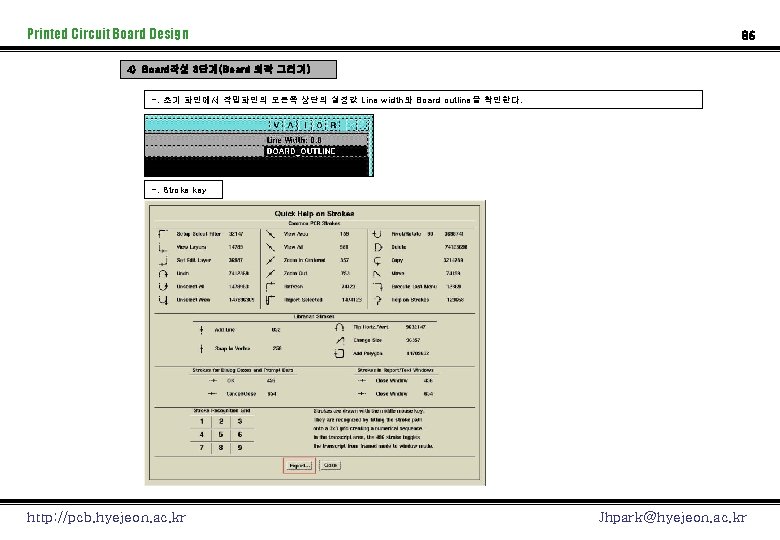This screenshot has width=780, height=540.
Task: Click the Set Edit Layer stroke icon
Action: (163, 261)
